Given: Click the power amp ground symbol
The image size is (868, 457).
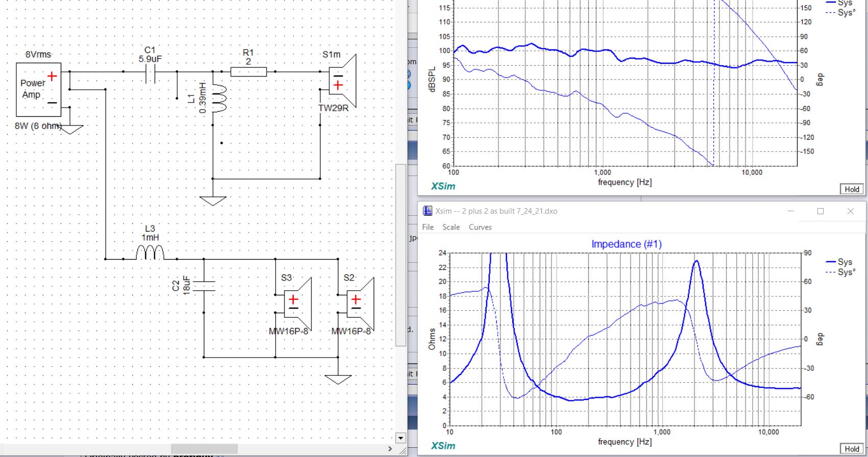Looking at the screenshot, I should click(x=70, y=129).
